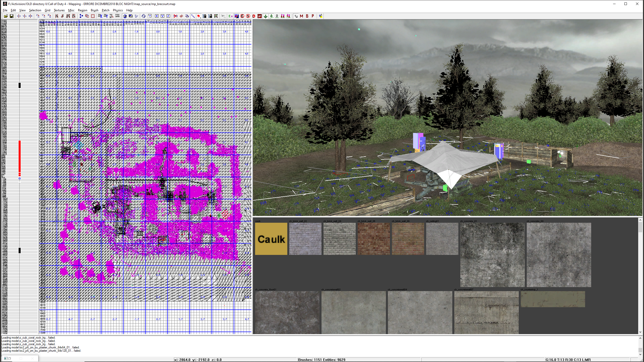Toggle the crossed-out E filter button

242,16
